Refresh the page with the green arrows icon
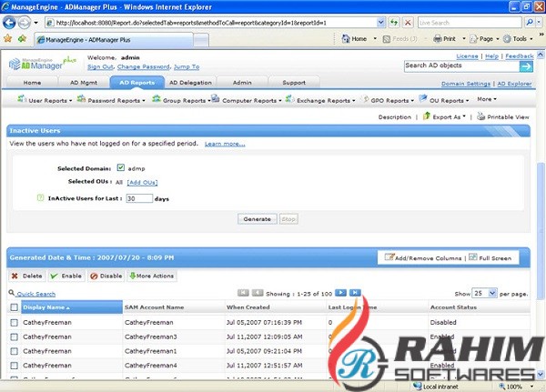546x392 pixels. [394, 23]
